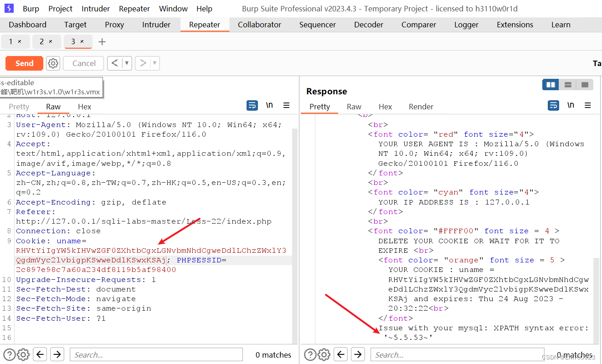Switch to the Sequencer tab
The image size is (602, 364).
(318, 25)
